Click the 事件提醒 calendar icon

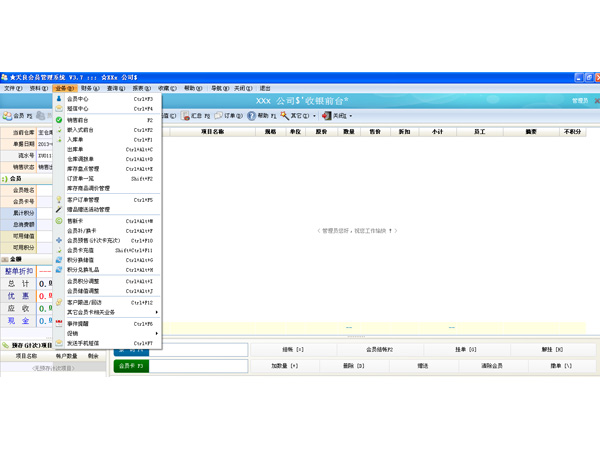(59, 323)
